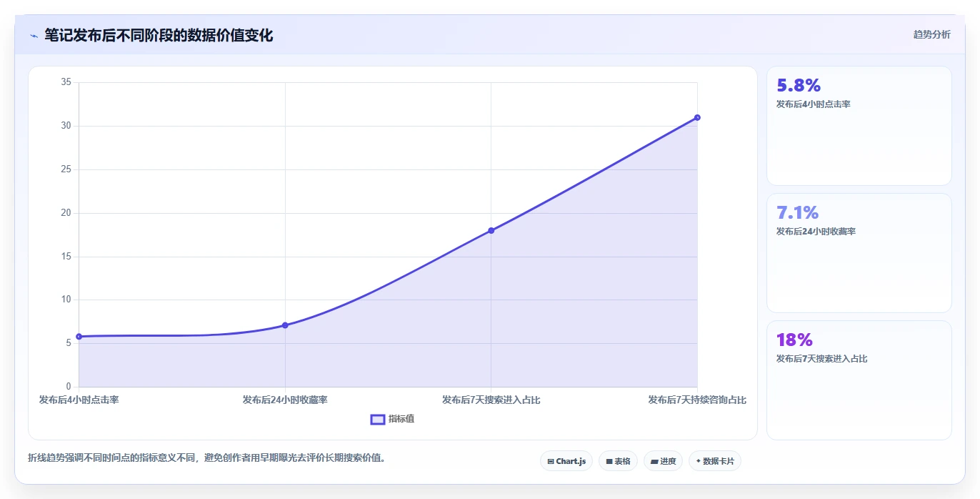980x499 pixels.
Task: Click the 指标值 legend color box
Action: pyautogui.click(x=378, y=419)
